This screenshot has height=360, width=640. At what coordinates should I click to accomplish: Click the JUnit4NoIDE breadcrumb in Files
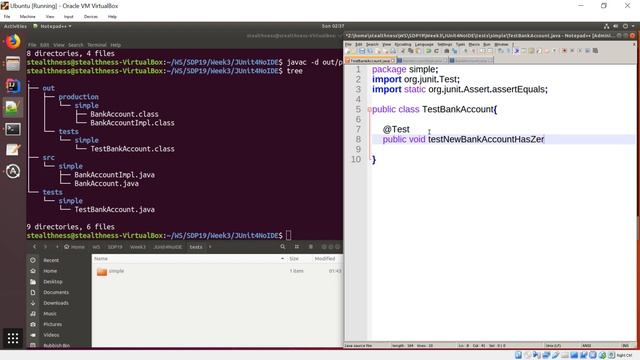pyautogui.click(x=167, y=247)
